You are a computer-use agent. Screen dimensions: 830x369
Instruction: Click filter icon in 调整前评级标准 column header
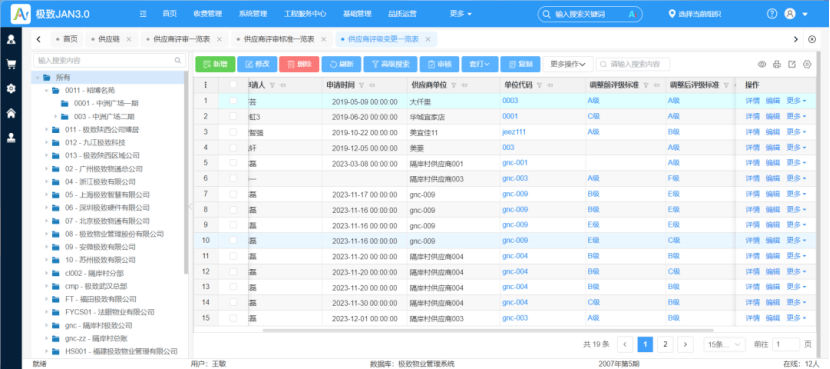(646, 85)
